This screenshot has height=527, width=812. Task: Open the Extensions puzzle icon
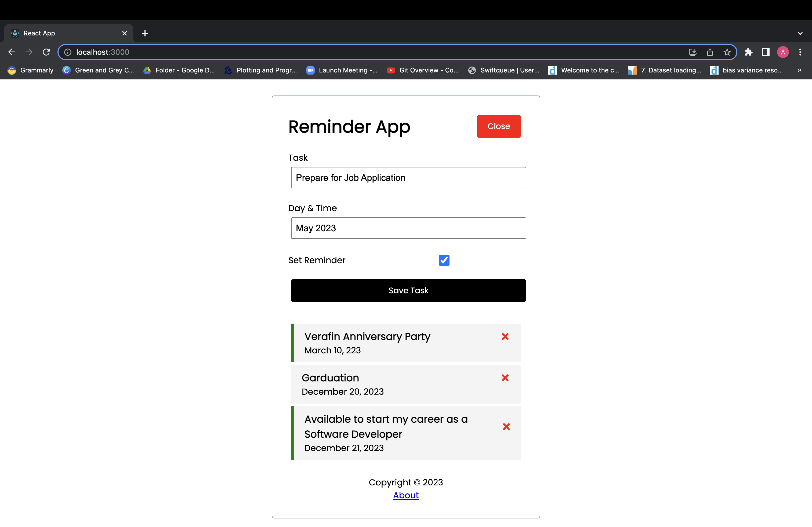point(749,52)
